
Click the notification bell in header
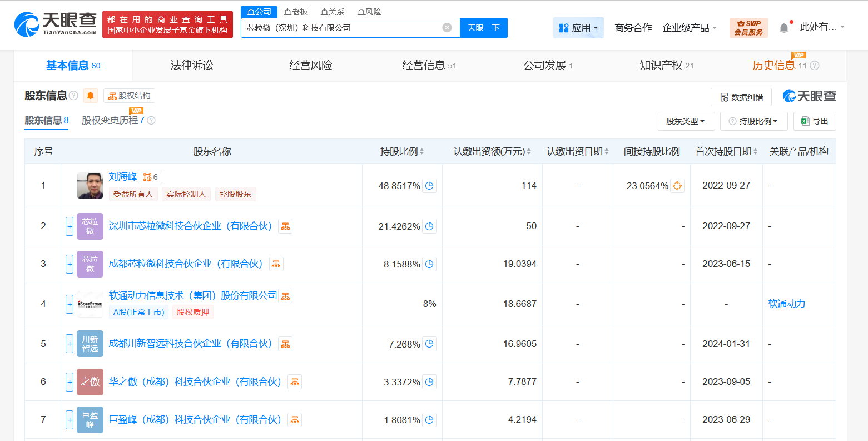(x=783, y=28)
